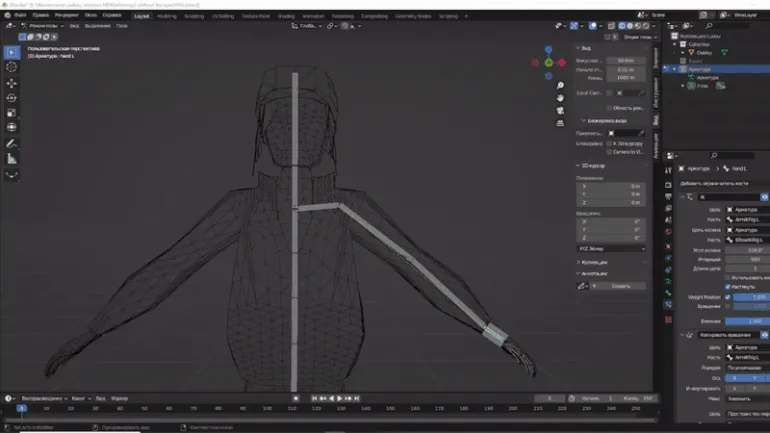The image size is (770, 433).
Task: Toggle the Область рендера checkbox
Action: 609,107
